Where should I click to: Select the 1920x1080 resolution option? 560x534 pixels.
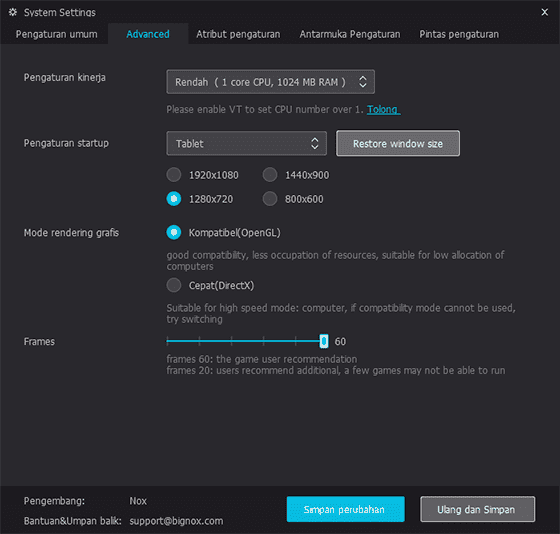[174, 175]
